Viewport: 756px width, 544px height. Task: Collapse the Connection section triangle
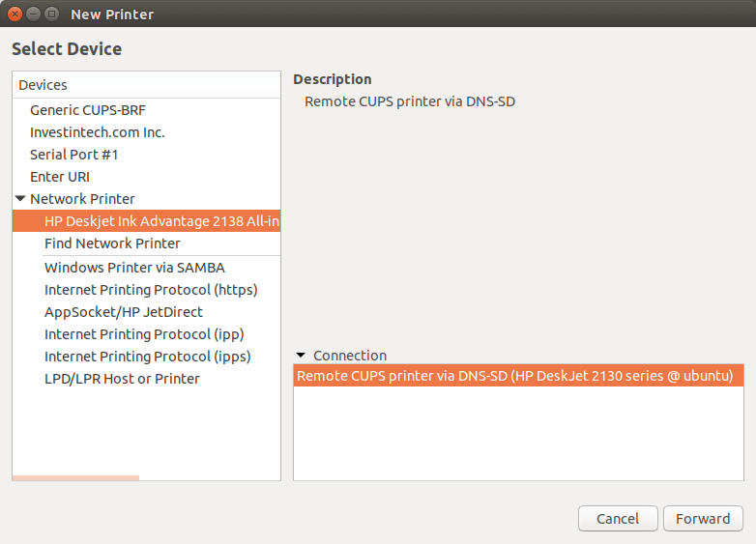(301, 356)
